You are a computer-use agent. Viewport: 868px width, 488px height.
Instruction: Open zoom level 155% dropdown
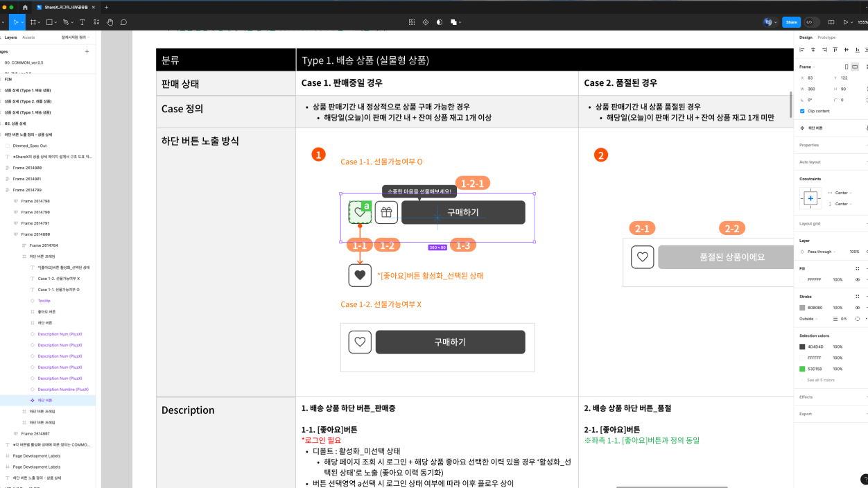pyautogui.click(x=862, y=22)
